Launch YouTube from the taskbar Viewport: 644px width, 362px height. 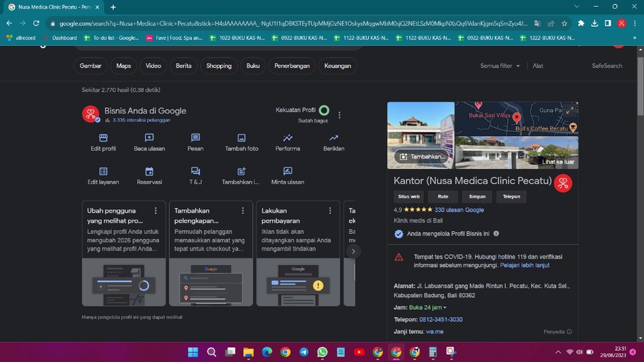[x=359, y=352]
